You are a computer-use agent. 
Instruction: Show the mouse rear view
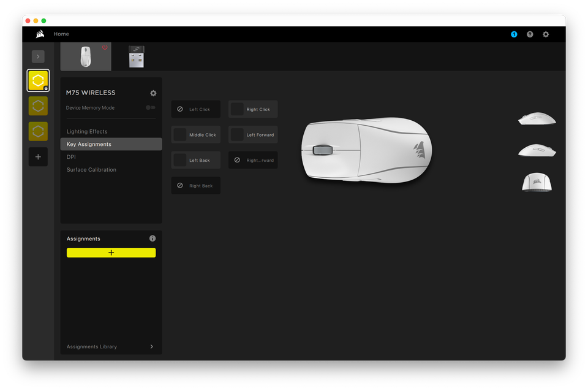point(537,182)
